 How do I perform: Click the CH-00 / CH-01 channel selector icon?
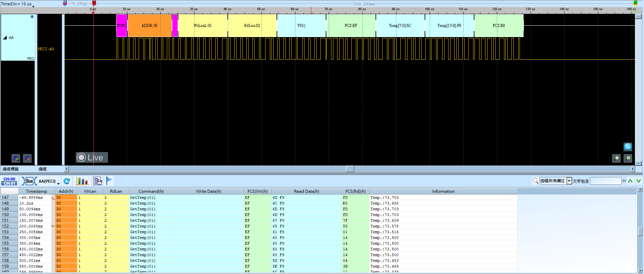tap(9, 181)
